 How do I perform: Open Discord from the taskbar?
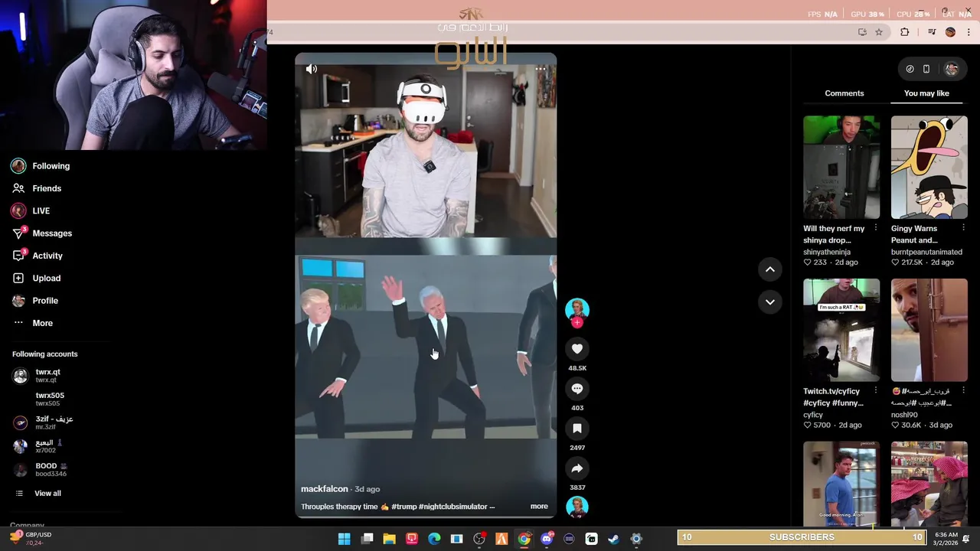pyautogui.click(x=547, y=539)
